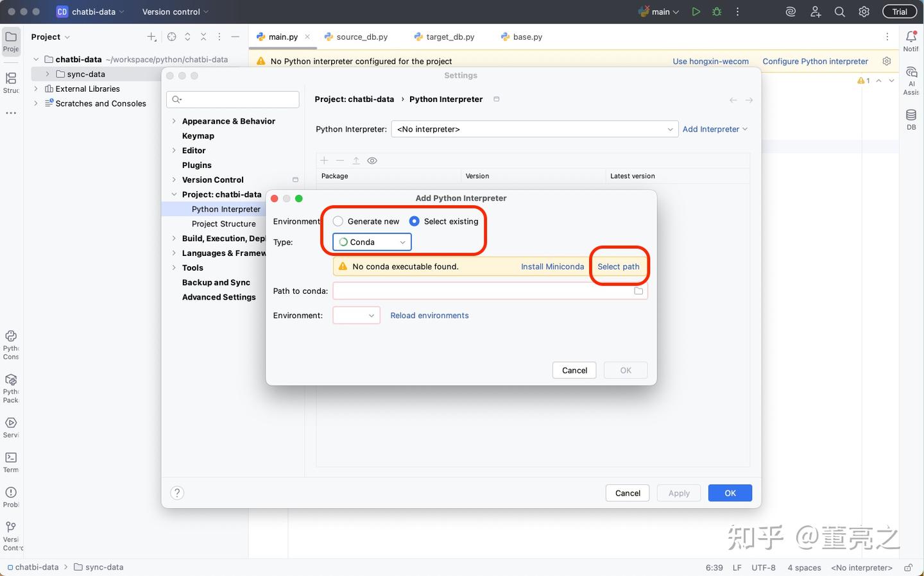
Task: Click the Install Miniconda link
Action: point(552,267)
